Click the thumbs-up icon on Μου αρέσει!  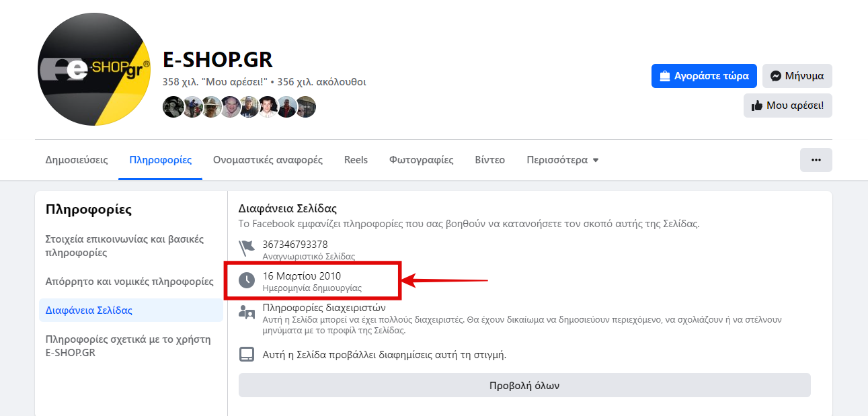[x=756, y=106]
